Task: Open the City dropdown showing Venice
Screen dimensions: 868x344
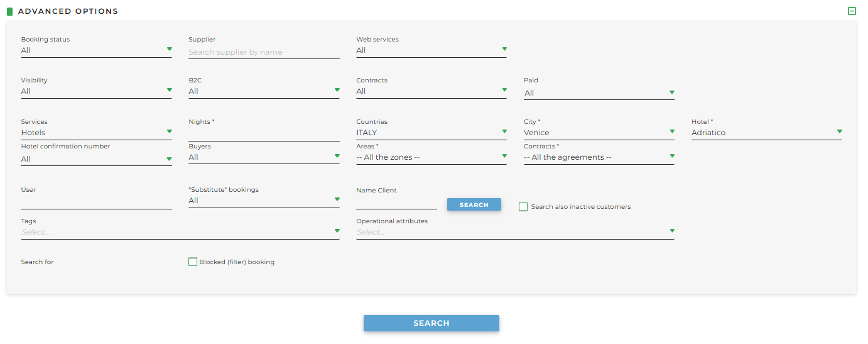Action: tap(599, 133)
